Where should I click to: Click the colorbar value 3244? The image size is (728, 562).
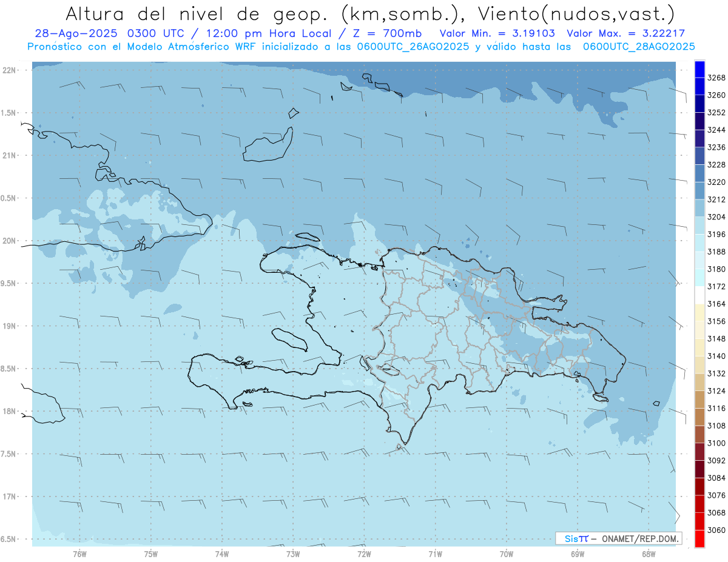tap(716, 130)
